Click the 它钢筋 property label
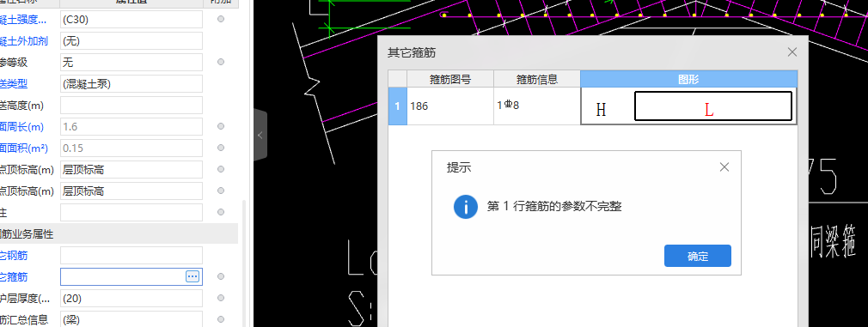This screenshot has height=327, width=868. click(13, 255)
